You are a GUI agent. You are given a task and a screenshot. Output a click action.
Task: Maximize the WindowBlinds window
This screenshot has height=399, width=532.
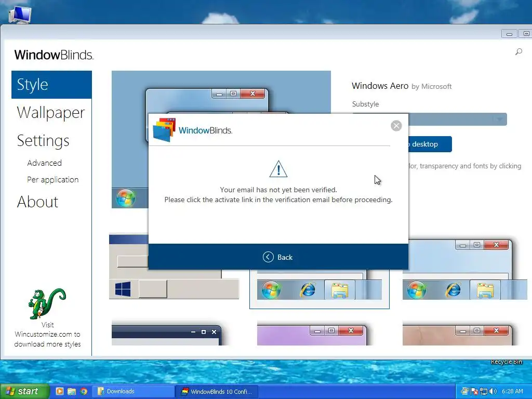point(526,34)
